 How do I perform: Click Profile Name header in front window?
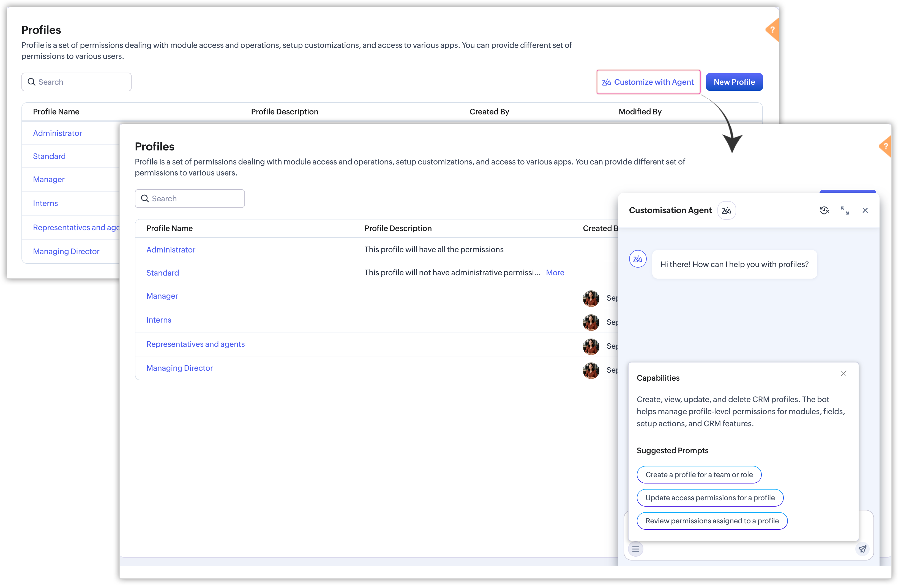tap(169, 228)
